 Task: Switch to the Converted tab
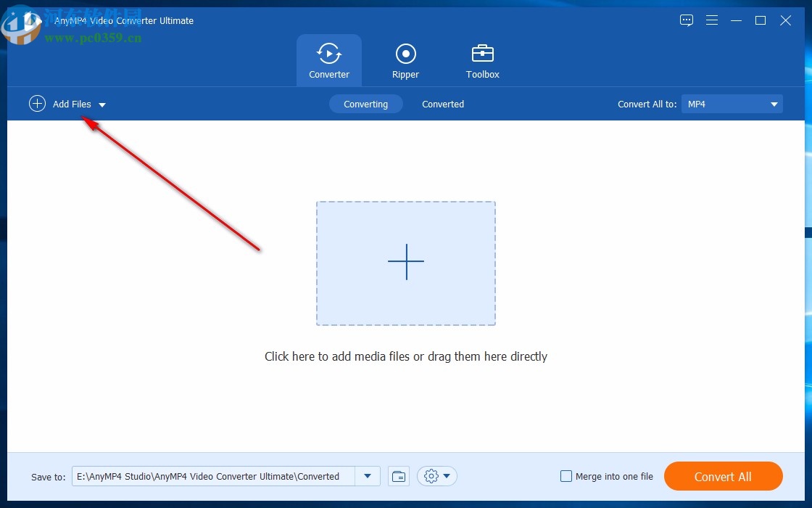click(x=442, y=104)
